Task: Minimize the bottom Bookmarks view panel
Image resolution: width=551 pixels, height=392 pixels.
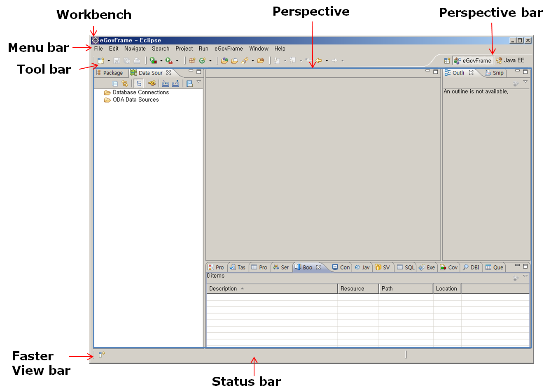Action: tap(518, 266)
